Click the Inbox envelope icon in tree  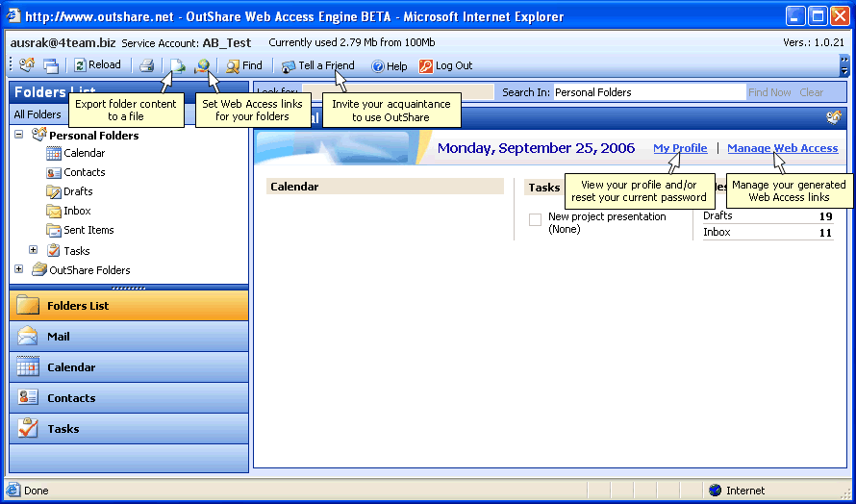pyautogui.click(x=54, y=211)
